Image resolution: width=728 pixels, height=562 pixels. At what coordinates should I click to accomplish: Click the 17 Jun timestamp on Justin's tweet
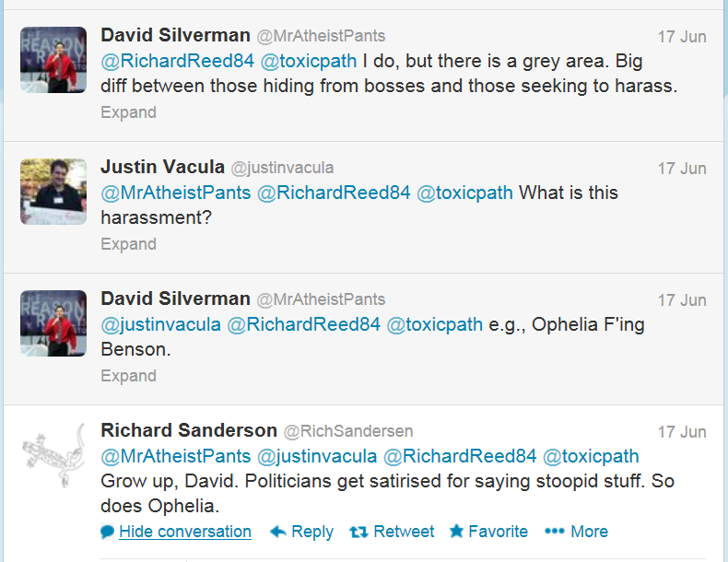[682, 169]
